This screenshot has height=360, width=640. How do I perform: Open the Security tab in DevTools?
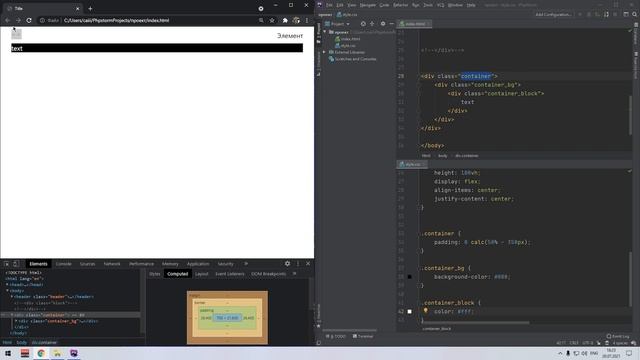coord(225,264)
